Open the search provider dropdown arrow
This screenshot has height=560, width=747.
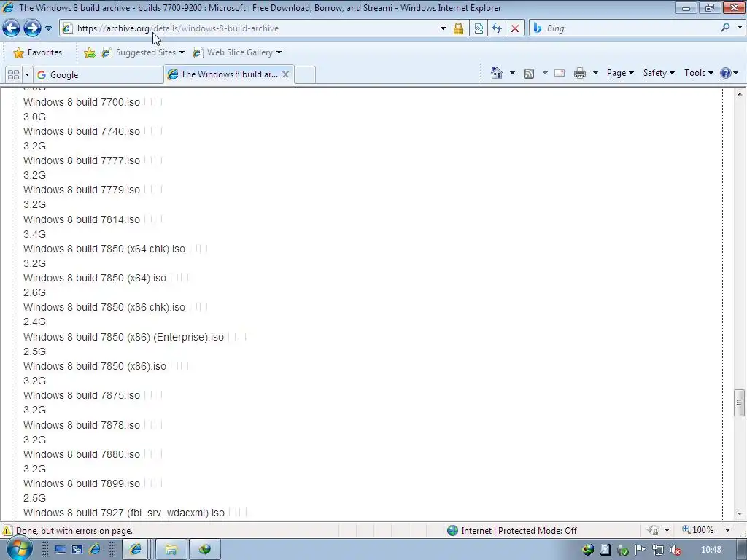[x=740, y=28]
